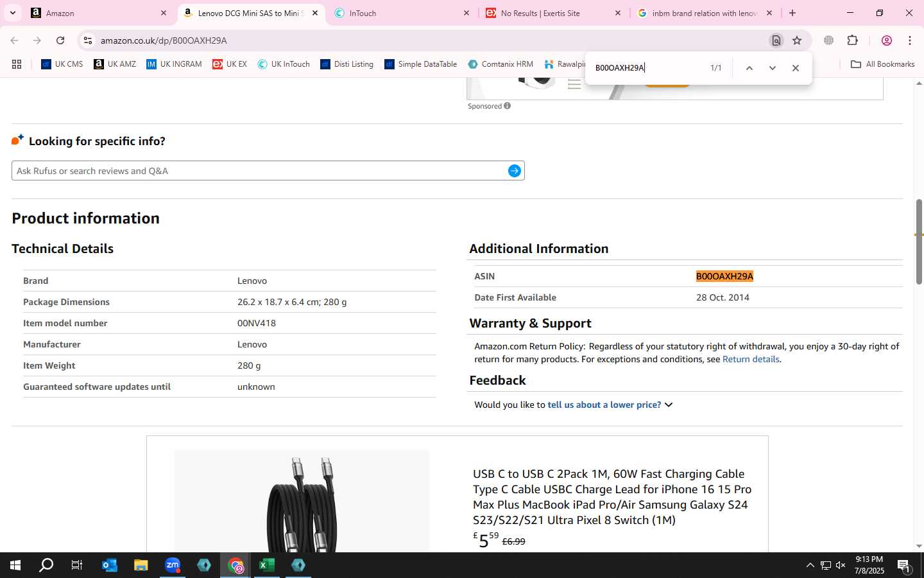This screenshot has width=924, height=578.
Task: Open the muted volume tray icon
Action: coord(841,565)
